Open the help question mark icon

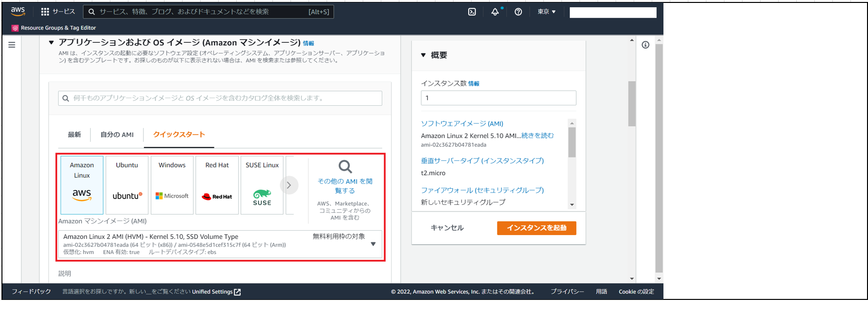tap(518, 12)
